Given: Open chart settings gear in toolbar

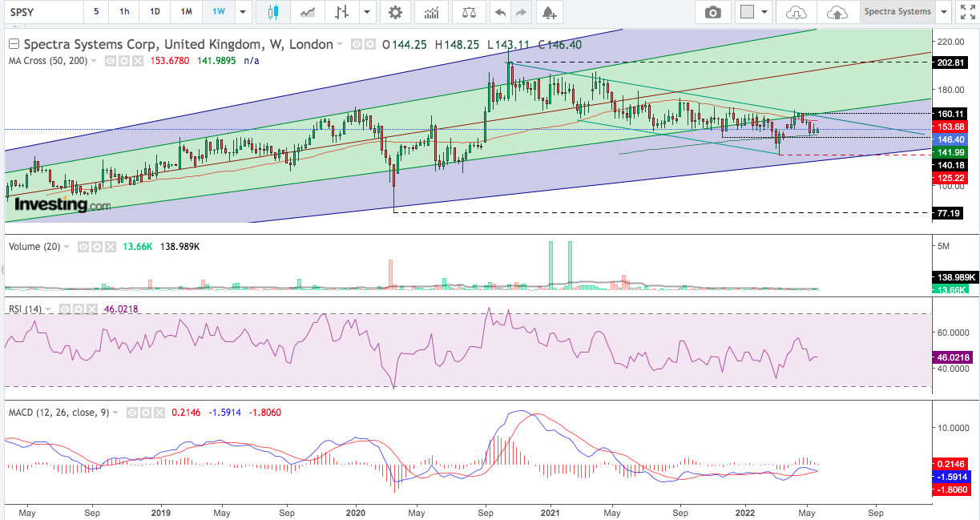Looking at the screenshot, I should click(395, 12).
